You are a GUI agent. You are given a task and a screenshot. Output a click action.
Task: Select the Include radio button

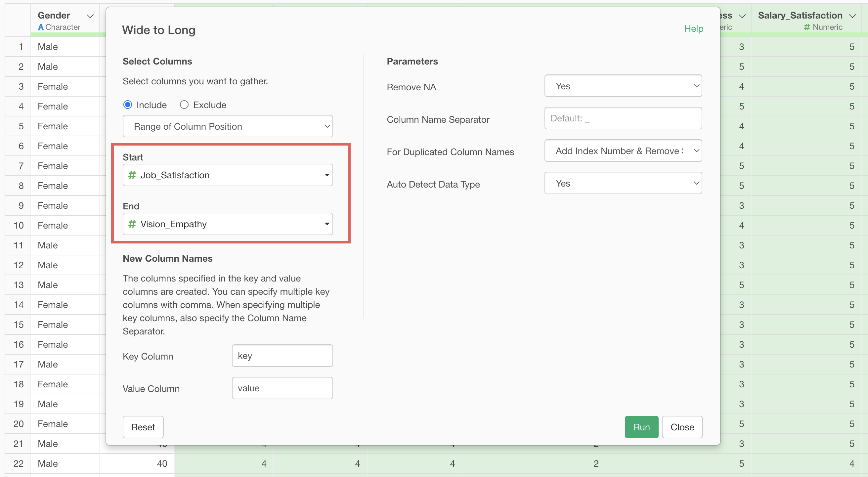[x=128, y=105]
